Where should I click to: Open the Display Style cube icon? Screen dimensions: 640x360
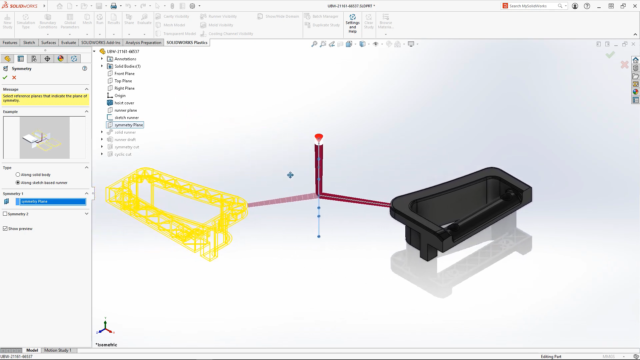(x=362, y=44)
